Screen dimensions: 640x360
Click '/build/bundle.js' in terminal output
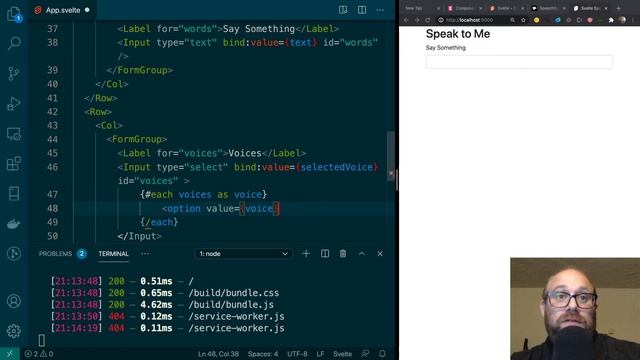231,304
